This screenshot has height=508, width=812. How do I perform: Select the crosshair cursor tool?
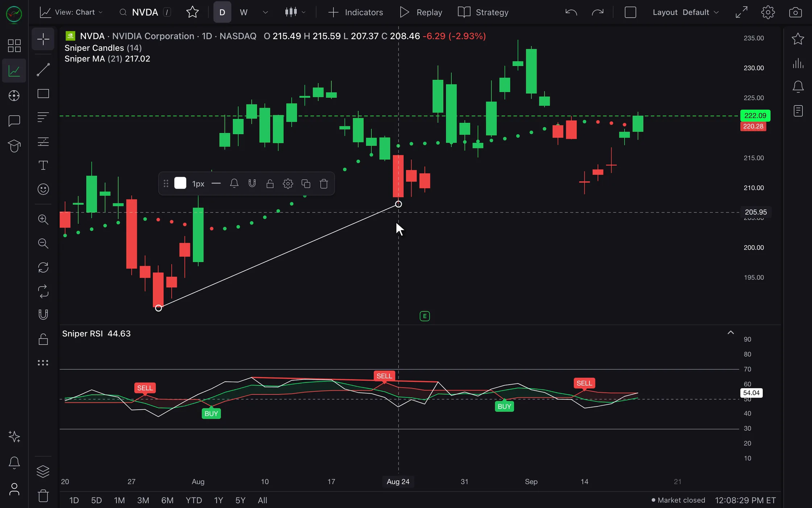click(43, 39)
